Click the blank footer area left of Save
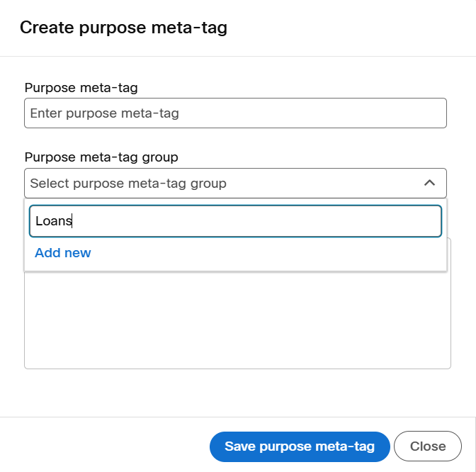Viewport: 476px width, 472px height. point(106,446)
